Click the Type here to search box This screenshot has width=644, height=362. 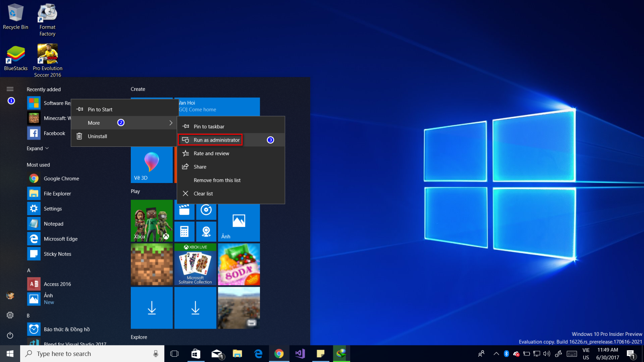92,354
